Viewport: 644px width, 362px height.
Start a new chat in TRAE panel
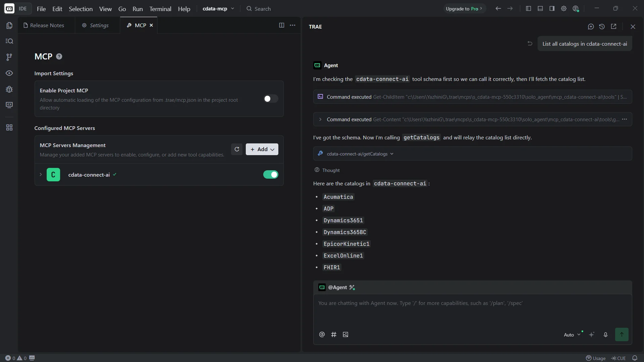pyautogui.click(x=591, y=27)
